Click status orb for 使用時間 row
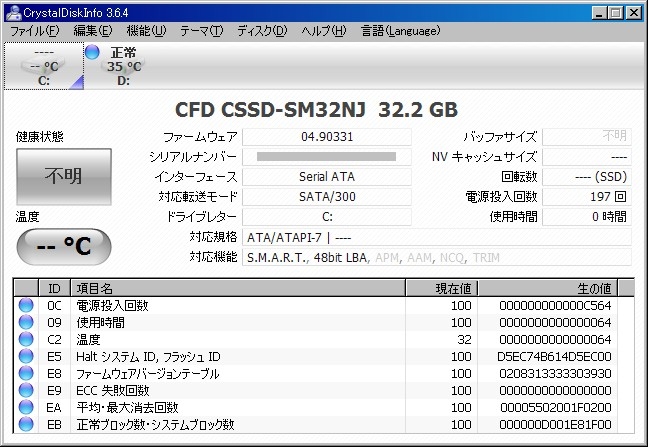 pyautogui.click(x=26, y=322)
